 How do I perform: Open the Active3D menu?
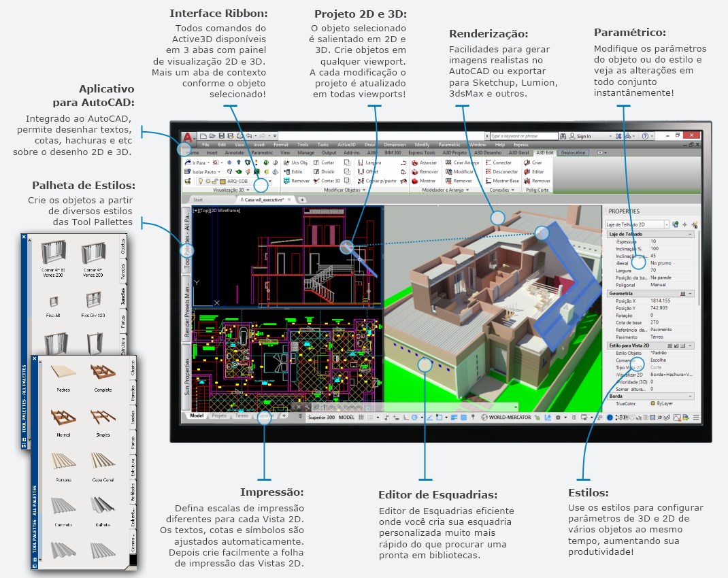347,145
